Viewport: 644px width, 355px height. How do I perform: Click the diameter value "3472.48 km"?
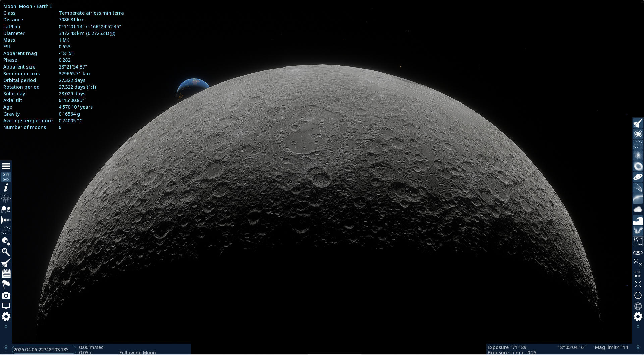tap(71, 33)
